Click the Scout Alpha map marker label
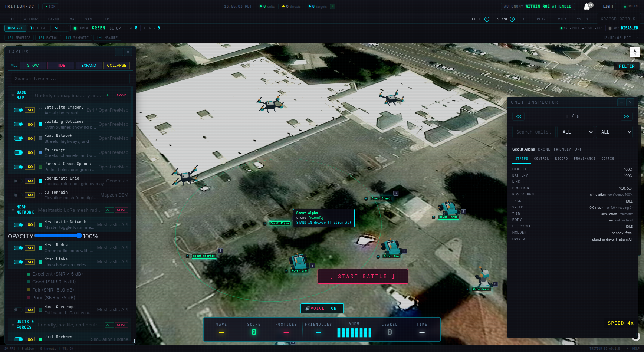Image resolution: width=644 pixels, height=352 pixels. (x=280, y=223)
